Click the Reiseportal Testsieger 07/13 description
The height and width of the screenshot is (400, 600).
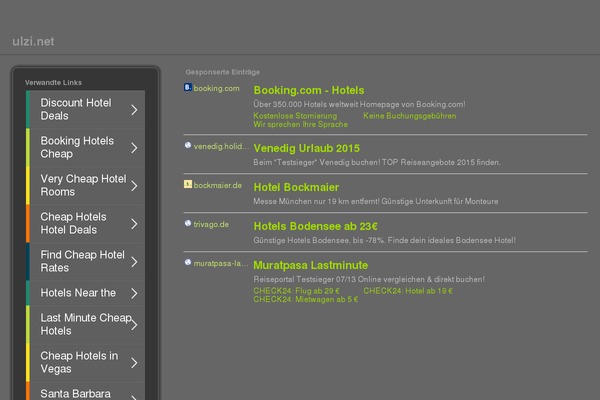click(369, 279)
